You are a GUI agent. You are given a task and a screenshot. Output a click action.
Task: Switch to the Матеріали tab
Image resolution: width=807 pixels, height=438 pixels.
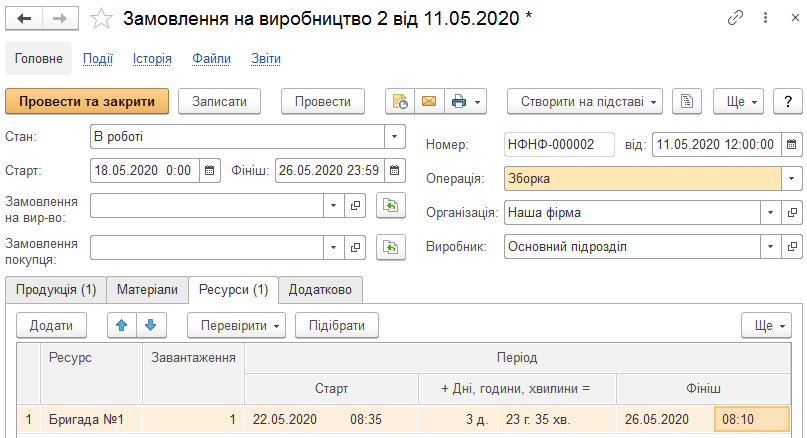(x=147, y=290)
